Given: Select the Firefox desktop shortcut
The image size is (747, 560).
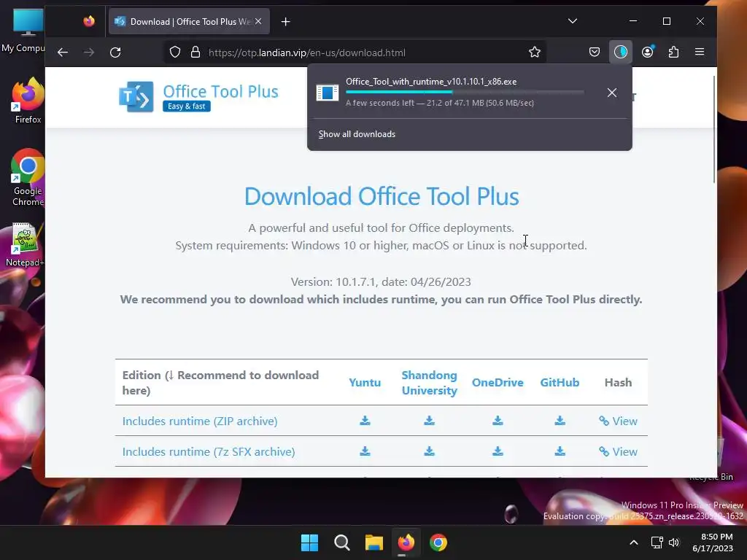Looking at the screenshot, I should [x=28, y=101].
